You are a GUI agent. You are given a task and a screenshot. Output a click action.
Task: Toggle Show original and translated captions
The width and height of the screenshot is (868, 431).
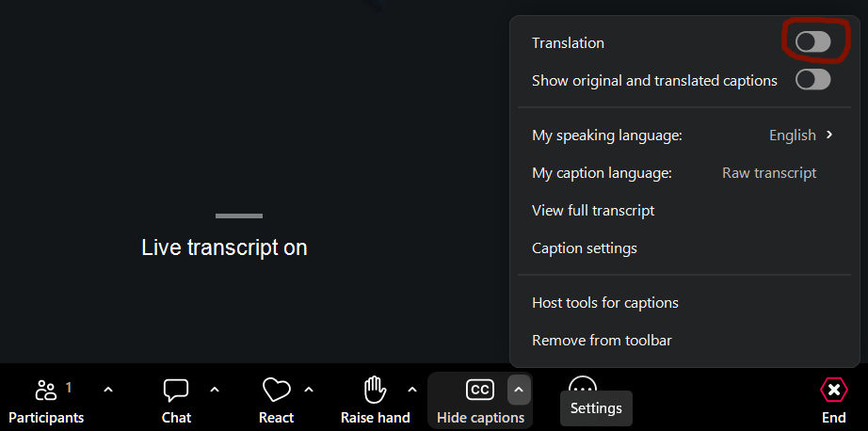(x=812, y=80)
